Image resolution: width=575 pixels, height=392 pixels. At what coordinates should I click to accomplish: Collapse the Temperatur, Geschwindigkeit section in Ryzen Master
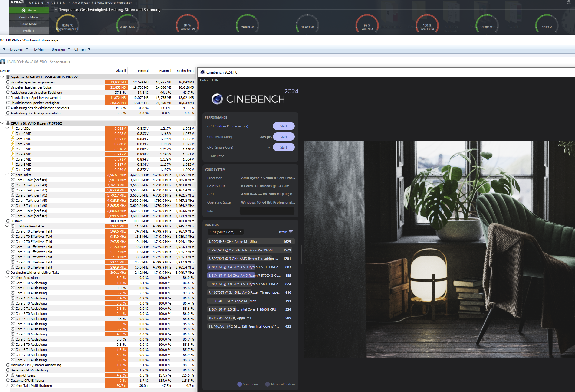(56, 10)
